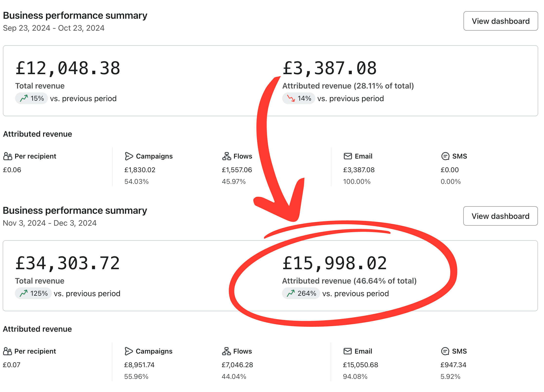
Task: Click the green 15% trend badge
Action: (x=31, y=98)
